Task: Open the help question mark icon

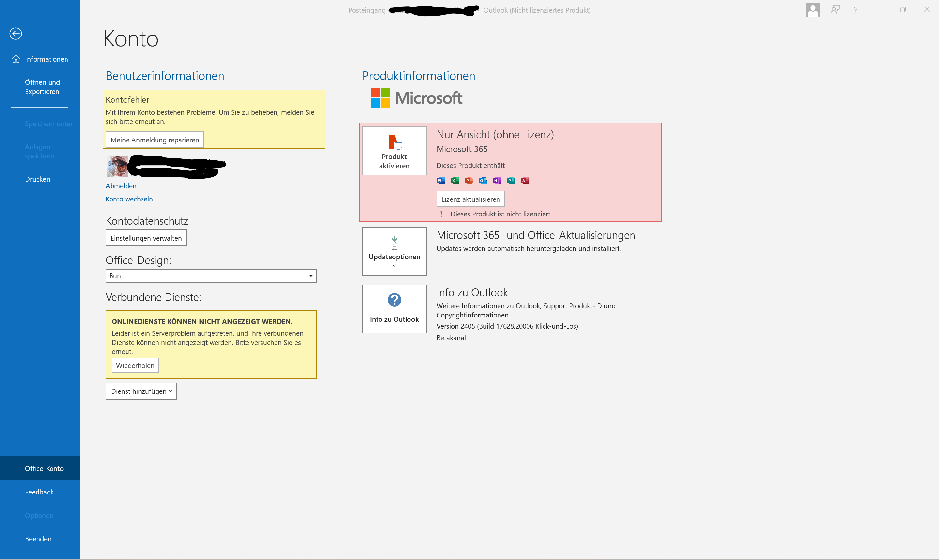Action: tap(856, 10)
